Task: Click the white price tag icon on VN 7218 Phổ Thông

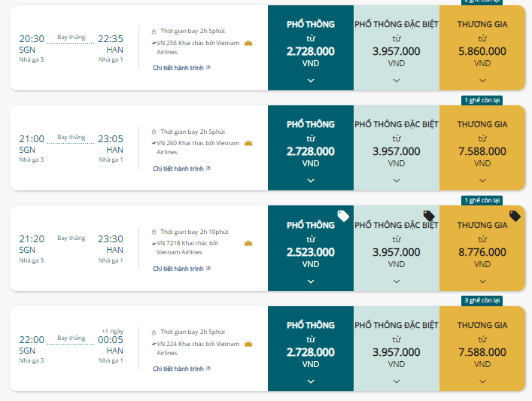Action: (x=343, y=216)
